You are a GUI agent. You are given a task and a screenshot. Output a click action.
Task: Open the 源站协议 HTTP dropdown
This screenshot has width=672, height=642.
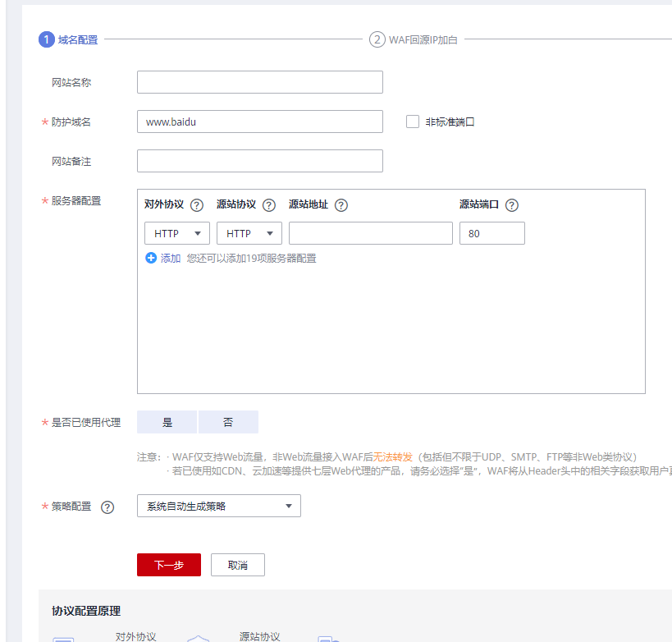[x=249, y=233]
